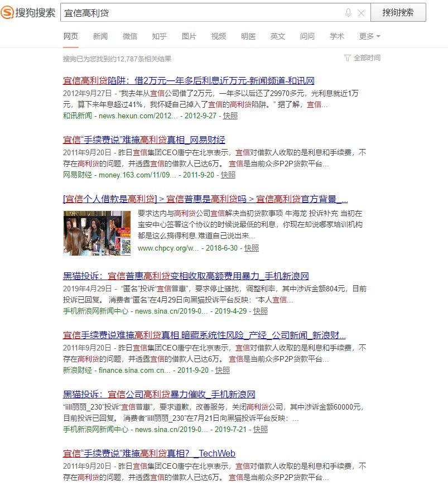Open 宜信手续费说 暗藏系统性风险 新浪财经 result
Screen dimensions: 448x485
click(x=204, y=335)
